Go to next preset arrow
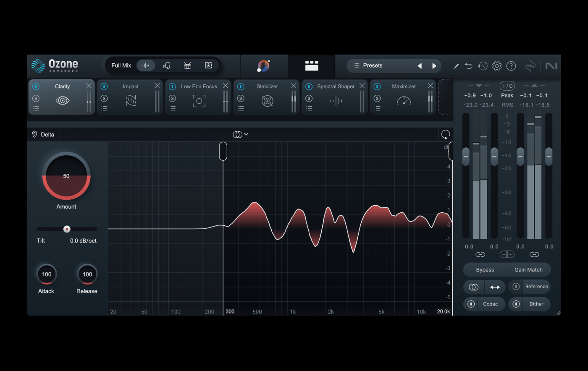 pyautogui.click(x=434, y=66)
